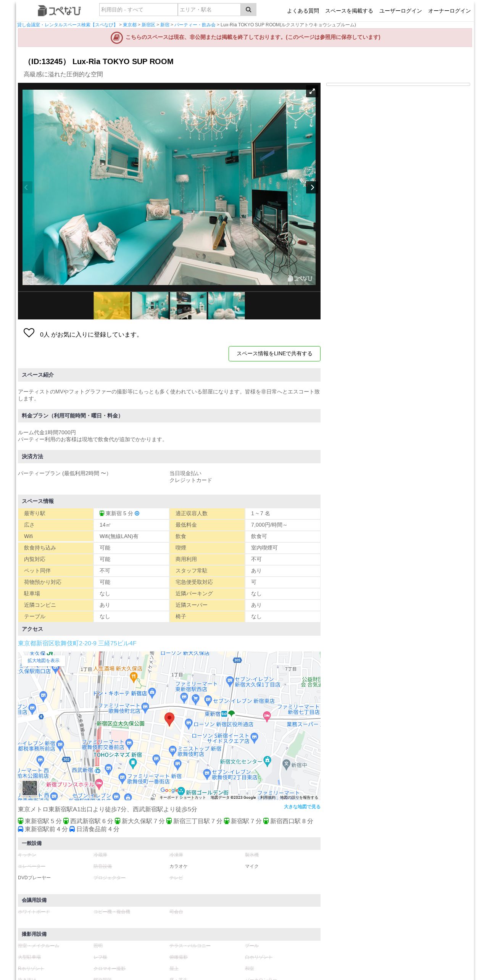This screenshot has height=980, width=490.
Task: Click the エリア・駅名 input field
Action: pyautogui.click(x=209, y=10)
